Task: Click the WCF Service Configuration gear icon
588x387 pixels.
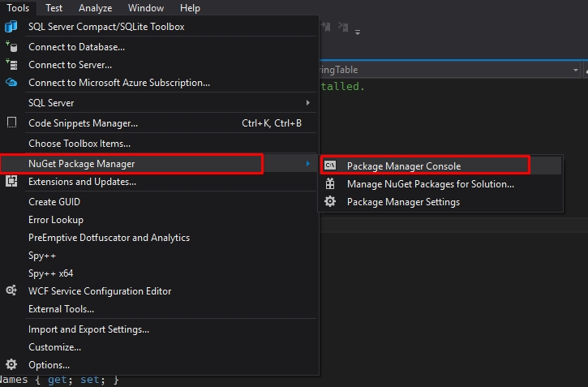Action: pos(11,290)
